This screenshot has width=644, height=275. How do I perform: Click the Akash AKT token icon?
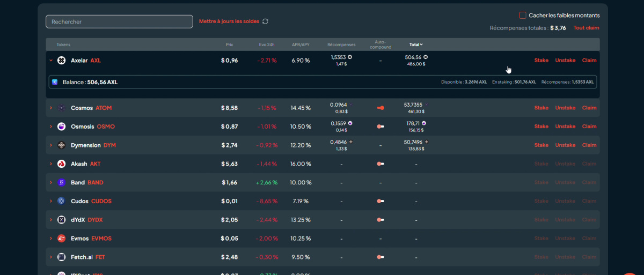(61, 164)
